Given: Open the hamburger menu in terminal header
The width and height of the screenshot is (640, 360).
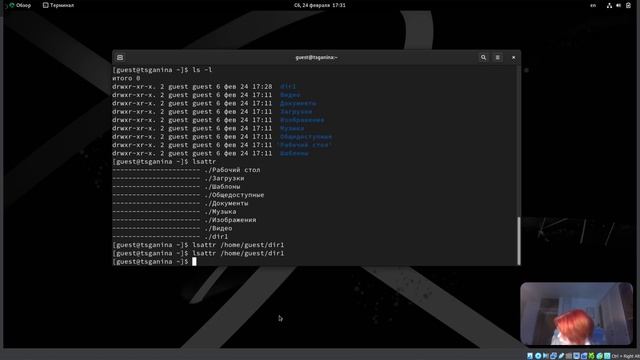Looking at the screenshot, I should point(498,58).
